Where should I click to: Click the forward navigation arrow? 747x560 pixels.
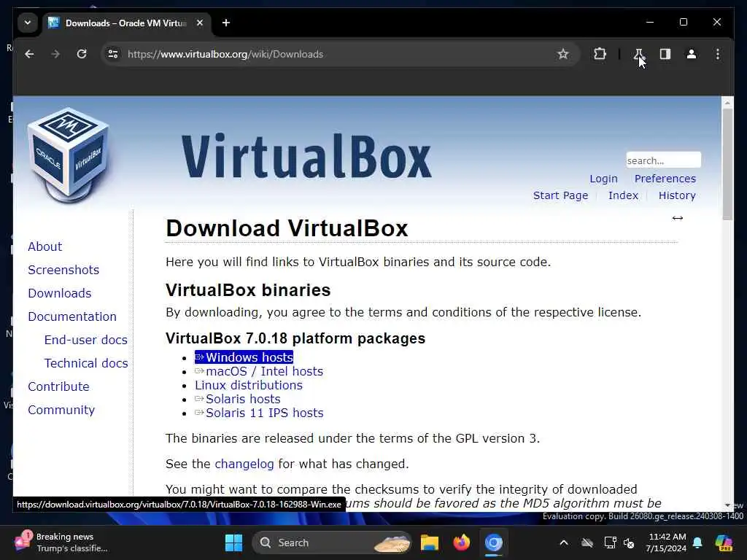55,54
